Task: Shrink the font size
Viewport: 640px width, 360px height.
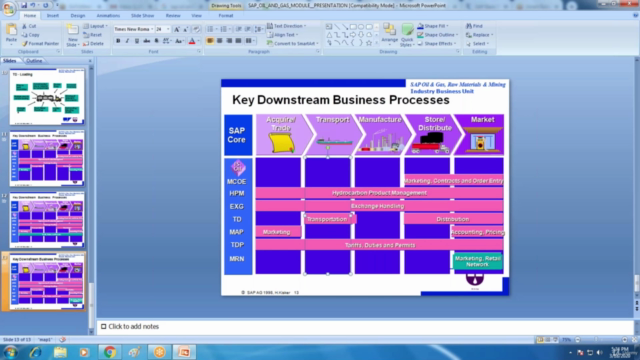Action: coord(185,29)
